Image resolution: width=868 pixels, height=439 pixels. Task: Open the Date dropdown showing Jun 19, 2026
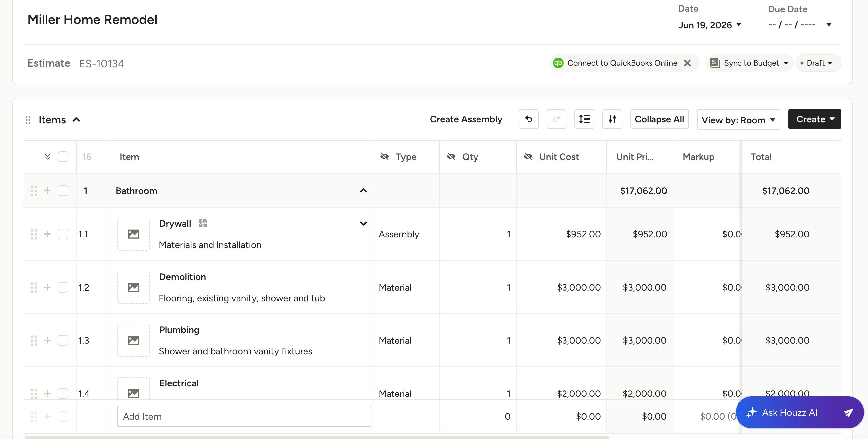(x=710, y=25)
